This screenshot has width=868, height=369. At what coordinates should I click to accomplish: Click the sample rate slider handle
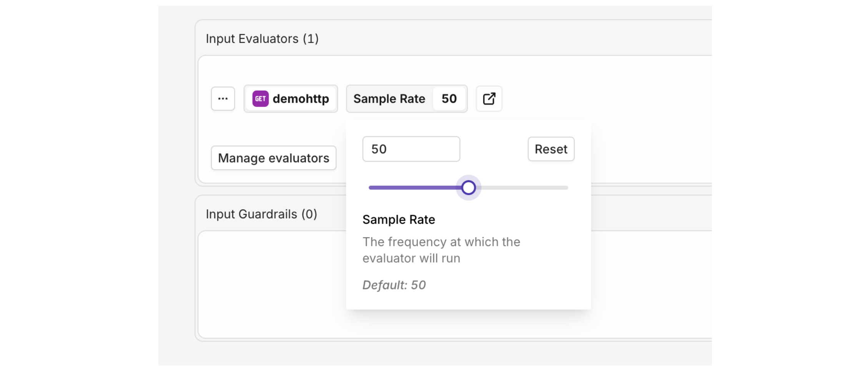[x=468, y=188]
